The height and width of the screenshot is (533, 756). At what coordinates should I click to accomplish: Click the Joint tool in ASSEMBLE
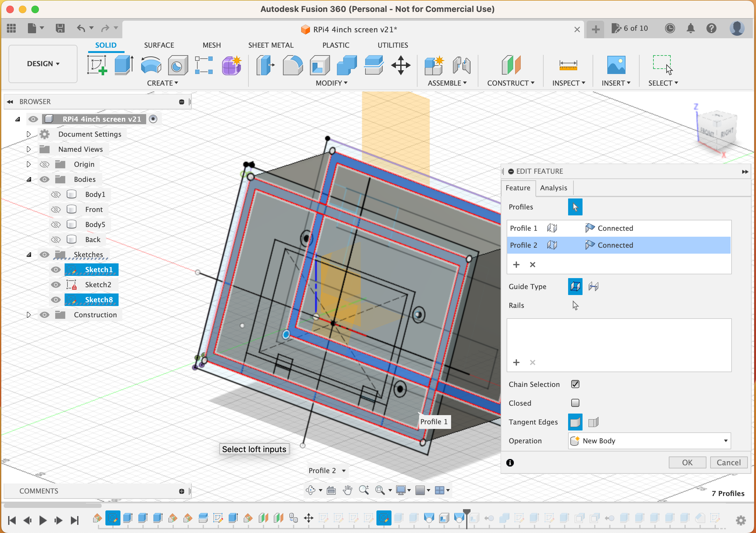(461, 65)
